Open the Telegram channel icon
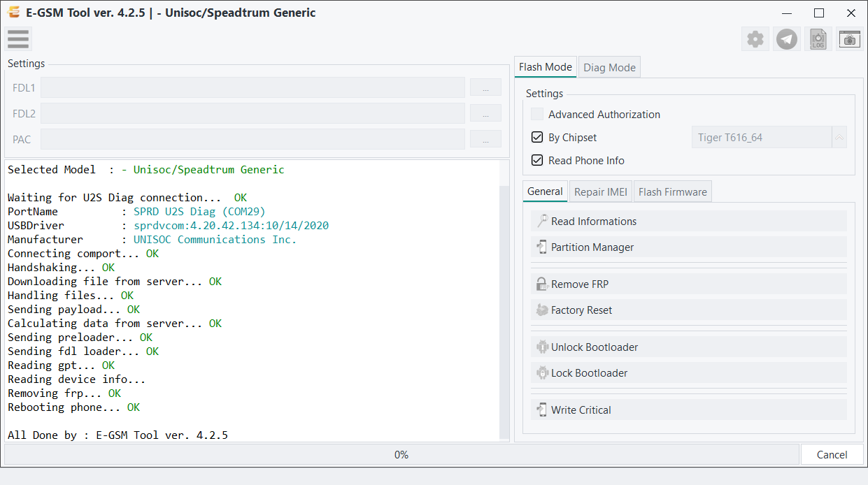 pyautogui.click(x=787, y=39)
